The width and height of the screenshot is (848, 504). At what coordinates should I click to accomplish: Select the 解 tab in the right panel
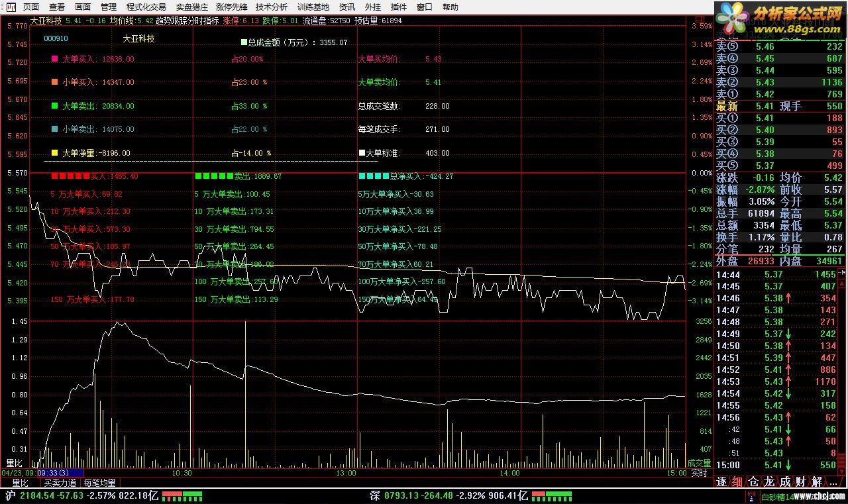817,481
